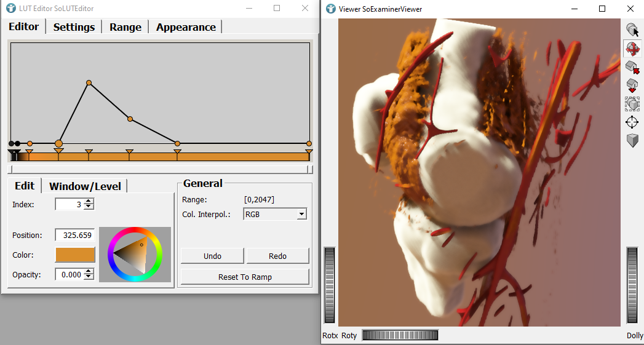Select the pick/interaction arrow mode icon
Screen dimensions: 644x345
pos(632,29)
